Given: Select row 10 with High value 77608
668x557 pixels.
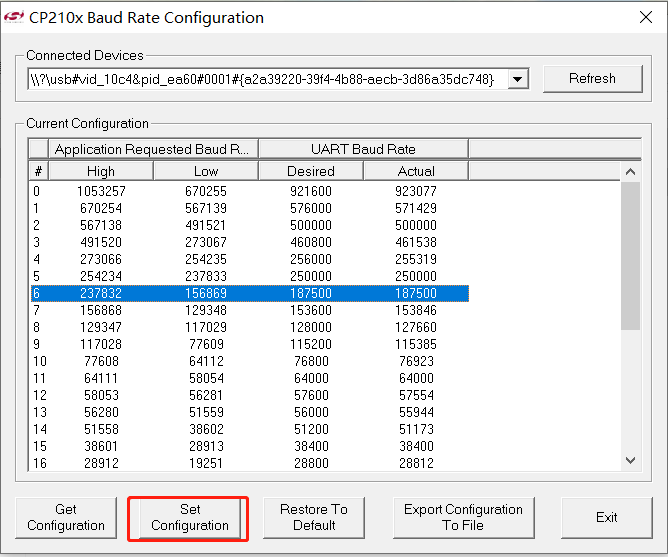Looking at the screenshot, I should [250, 361].
